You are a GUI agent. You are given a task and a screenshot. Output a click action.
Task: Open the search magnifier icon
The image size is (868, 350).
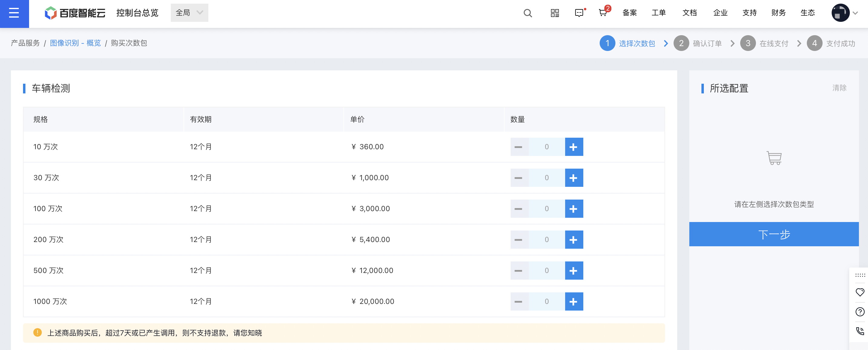pos(528,13)
